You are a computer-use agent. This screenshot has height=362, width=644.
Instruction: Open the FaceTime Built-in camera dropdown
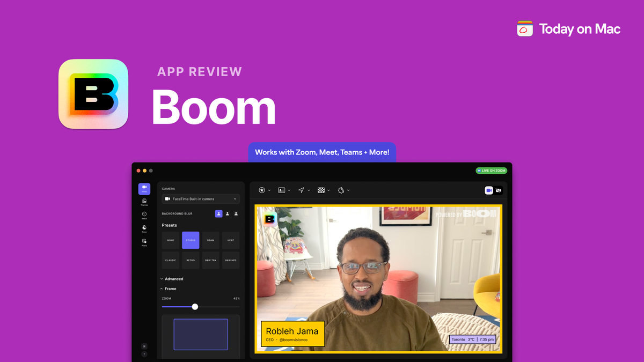pyautogui.click(x=201, y=199)
